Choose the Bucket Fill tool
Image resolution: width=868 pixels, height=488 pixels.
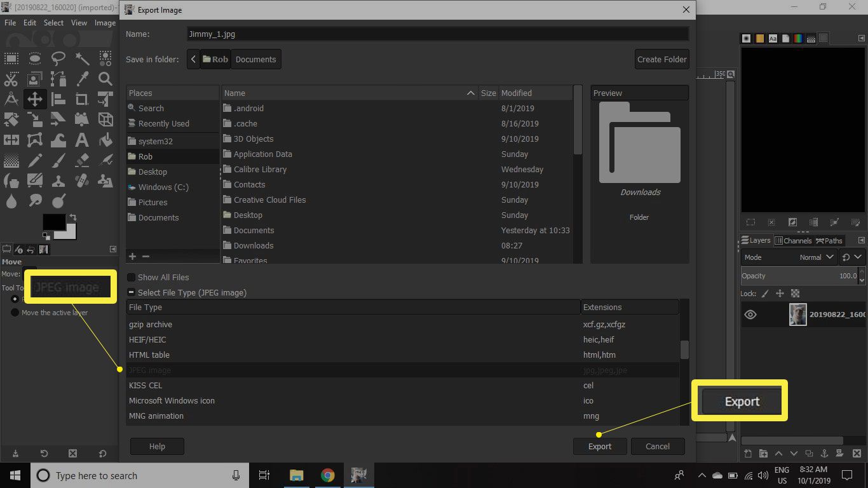[x=105, y=139]
